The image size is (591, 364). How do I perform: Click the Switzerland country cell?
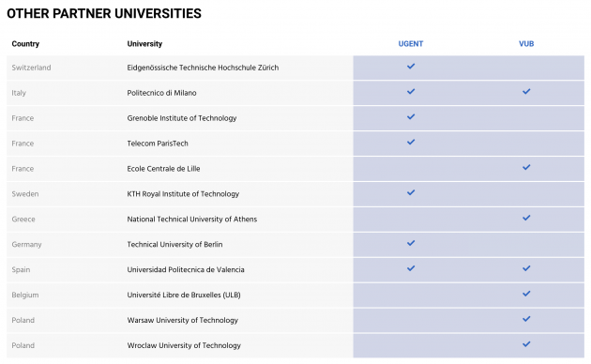[31, 68]
